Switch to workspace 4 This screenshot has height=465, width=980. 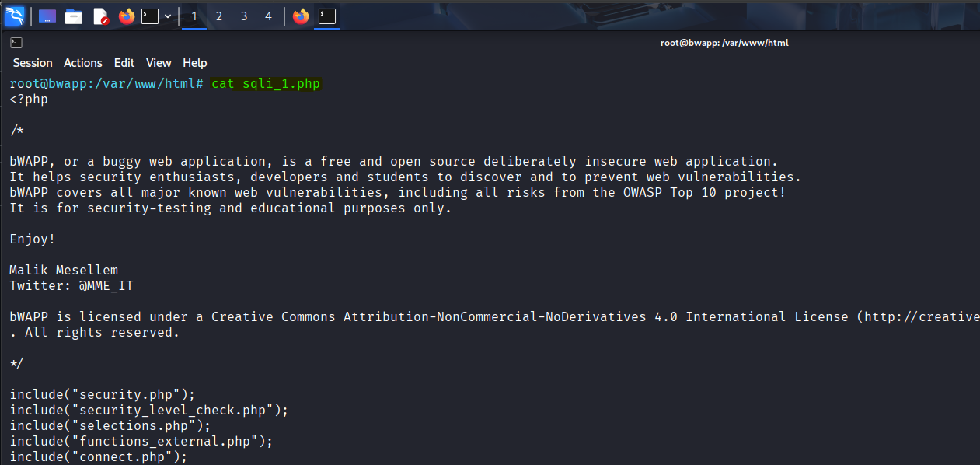[269, 16]
